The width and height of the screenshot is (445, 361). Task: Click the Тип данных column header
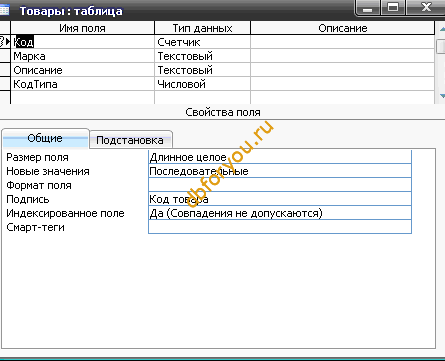pyautogui.click(x=202, y=28)
